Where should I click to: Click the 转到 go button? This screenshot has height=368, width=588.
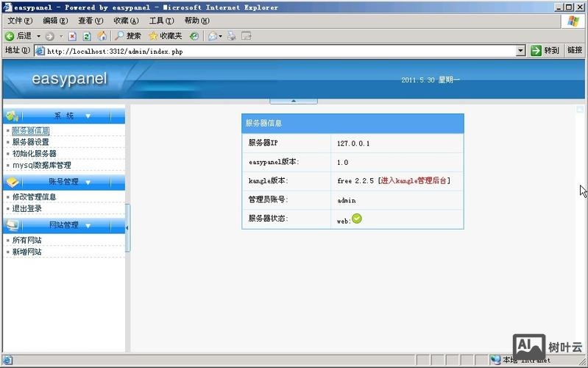click(545, 50)
